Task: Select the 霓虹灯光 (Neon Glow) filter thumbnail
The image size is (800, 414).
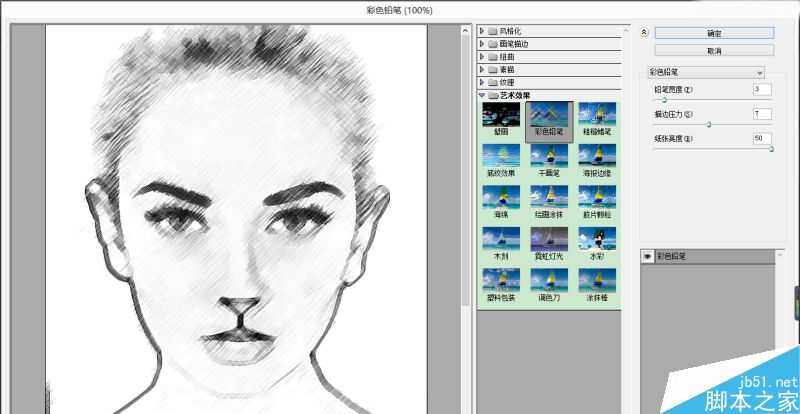Action: [549, 240]
